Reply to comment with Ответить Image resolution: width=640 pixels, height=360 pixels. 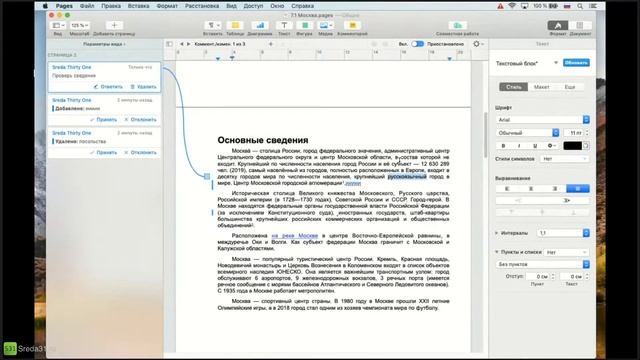[108, 87]
